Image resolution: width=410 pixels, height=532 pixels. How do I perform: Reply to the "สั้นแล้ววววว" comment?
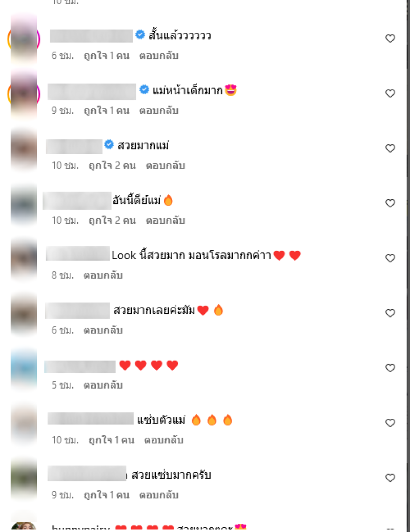point(159,56)
